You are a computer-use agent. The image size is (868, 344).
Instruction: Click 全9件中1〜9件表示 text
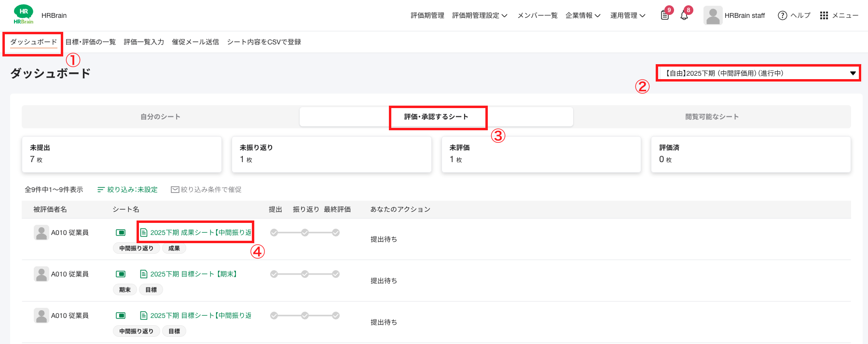pyautogui.click(x=54, y=190)
